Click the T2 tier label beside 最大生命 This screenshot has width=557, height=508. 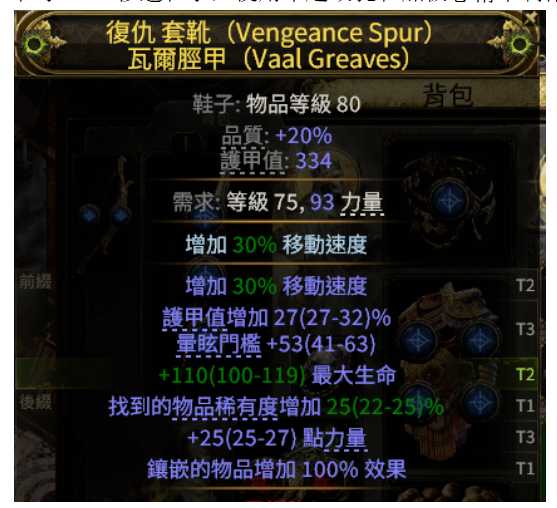coord(525,374)
